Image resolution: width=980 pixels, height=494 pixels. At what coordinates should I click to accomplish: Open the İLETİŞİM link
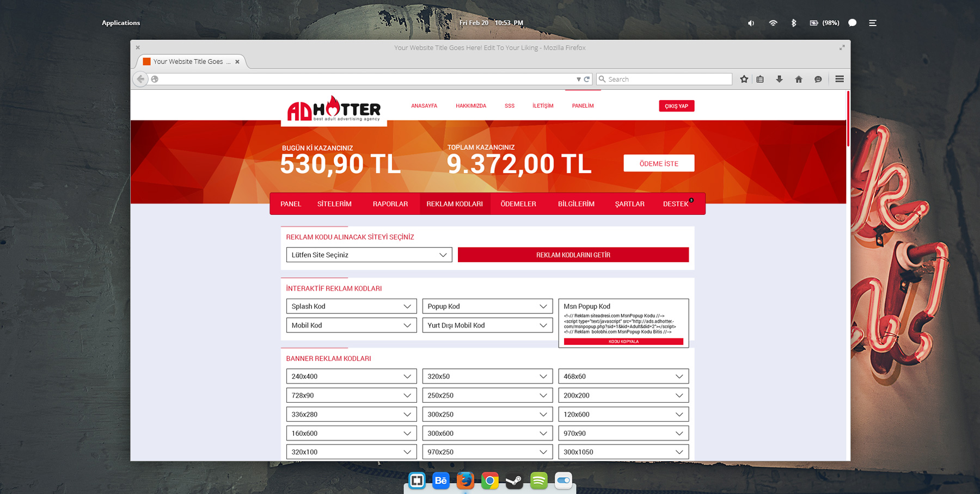click(543, 106)
